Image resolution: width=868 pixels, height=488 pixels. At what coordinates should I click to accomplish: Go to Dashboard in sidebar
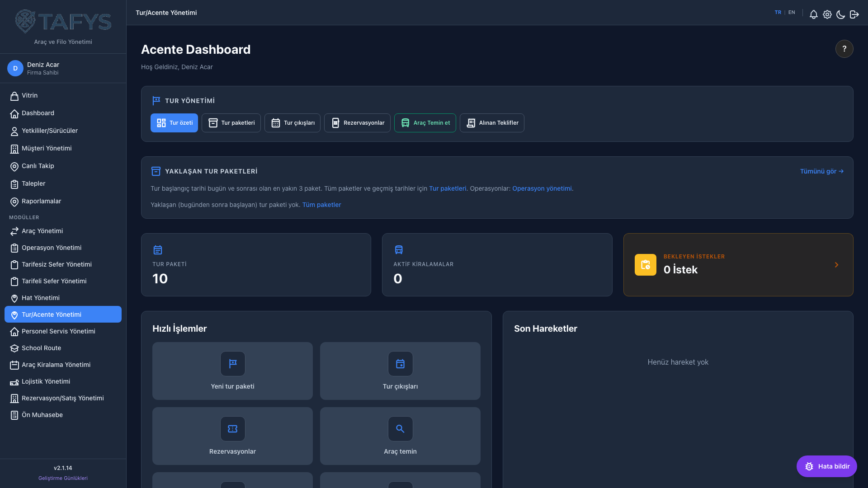[63, 113]
